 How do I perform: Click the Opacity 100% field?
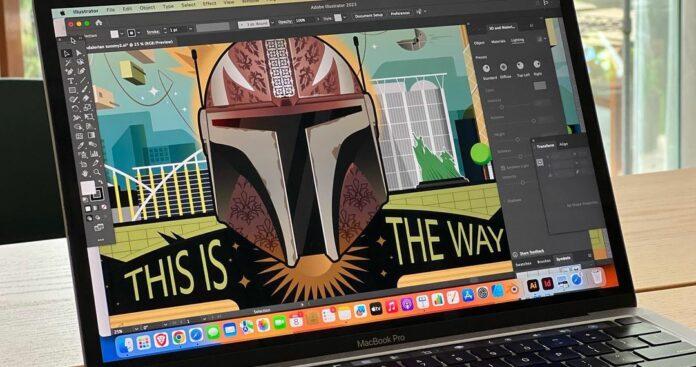[306, 20]
